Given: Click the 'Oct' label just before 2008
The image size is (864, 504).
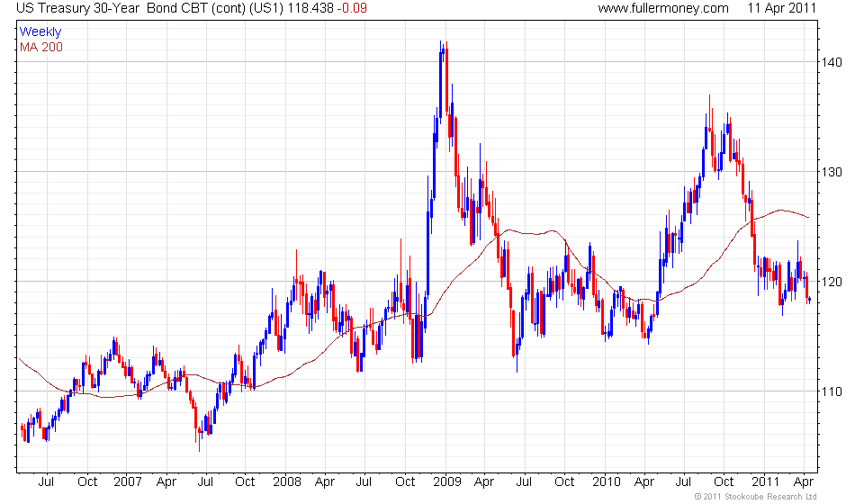Looking at the screenshot, I should coord(245,482).
